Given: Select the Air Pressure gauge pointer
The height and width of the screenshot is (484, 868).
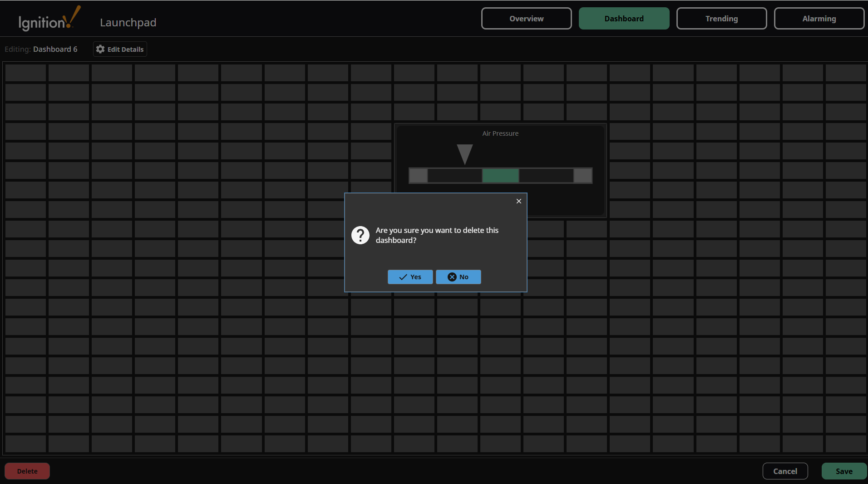Looking at the screenshot, I should 464,154.
